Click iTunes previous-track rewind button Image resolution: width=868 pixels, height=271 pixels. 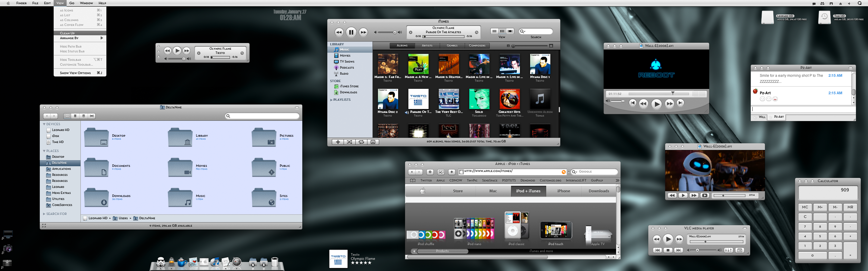pos(339,32)
